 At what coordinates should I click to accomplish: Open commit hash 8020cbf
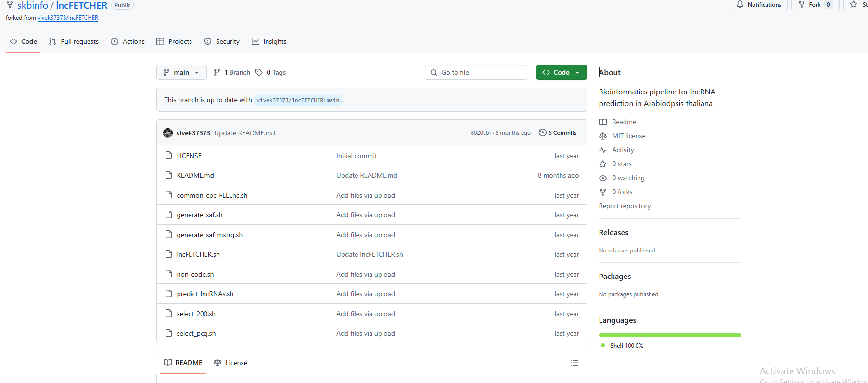481,133
